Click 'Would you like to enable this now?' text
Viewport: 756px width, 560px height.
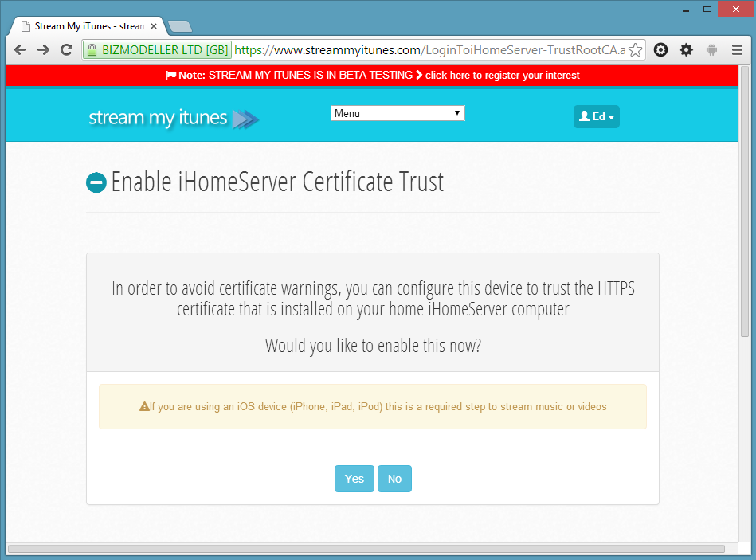click(373, 346)
